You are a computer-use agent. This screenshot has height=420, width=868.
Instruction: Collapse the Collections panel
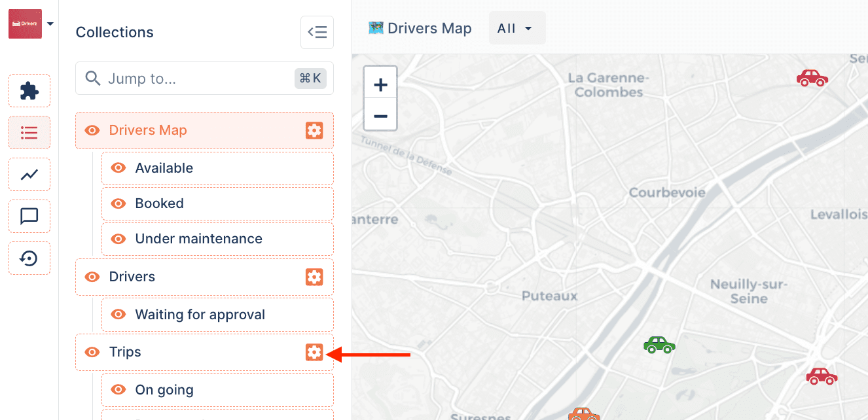(x=317, y=32)
